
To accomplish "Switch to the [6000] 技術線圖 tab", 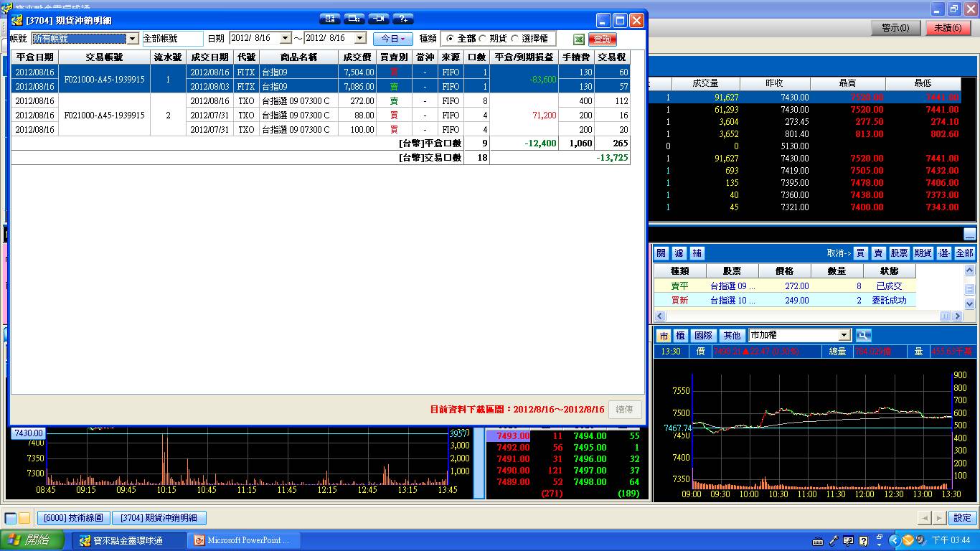I will pyautogui.click(x=73, y=518).
